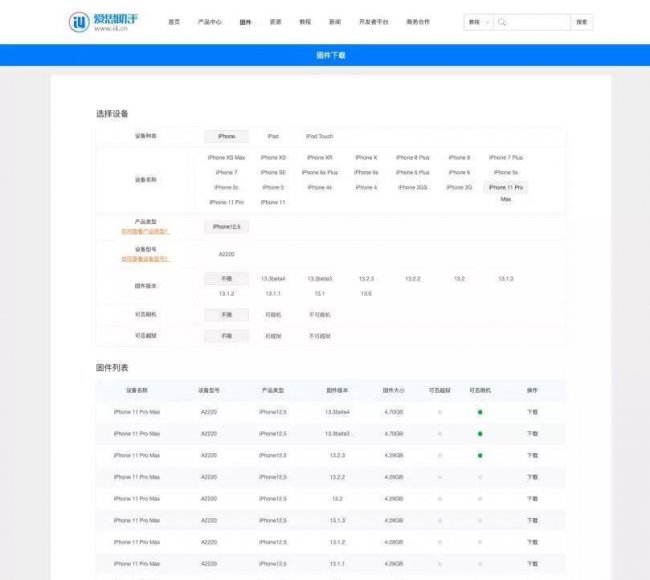Open the 新闻 nav item
Viewport: 650px width, 580px height.
(335, 22)
